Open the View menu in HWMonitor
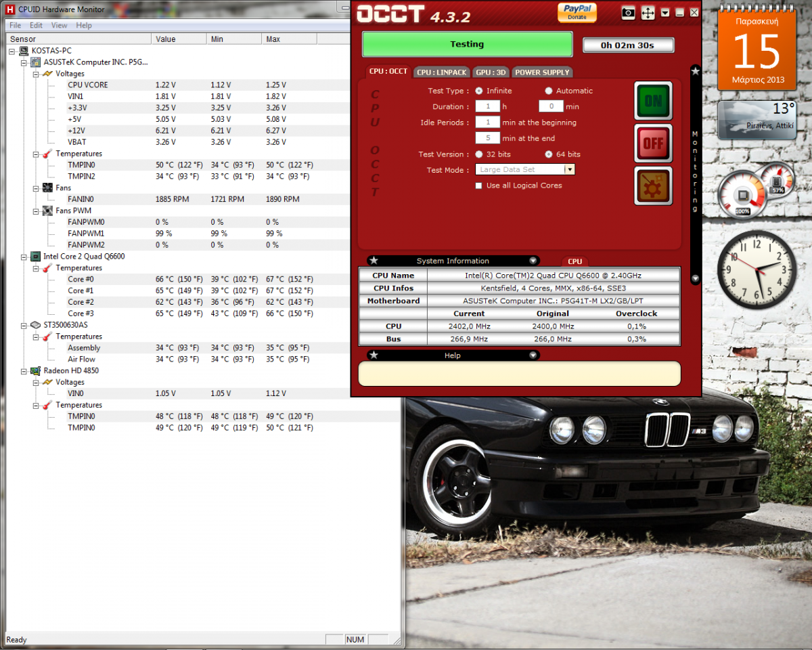This screenshot has height=650, width=812. [x=60, y=25]
